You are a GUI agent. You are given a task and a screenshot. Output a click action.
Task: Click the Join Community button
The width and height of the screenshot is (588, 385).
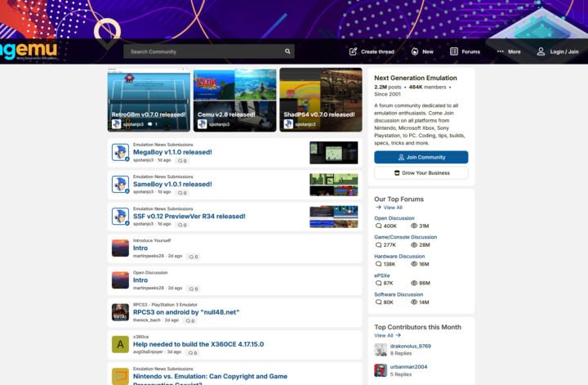coord(421,157)
